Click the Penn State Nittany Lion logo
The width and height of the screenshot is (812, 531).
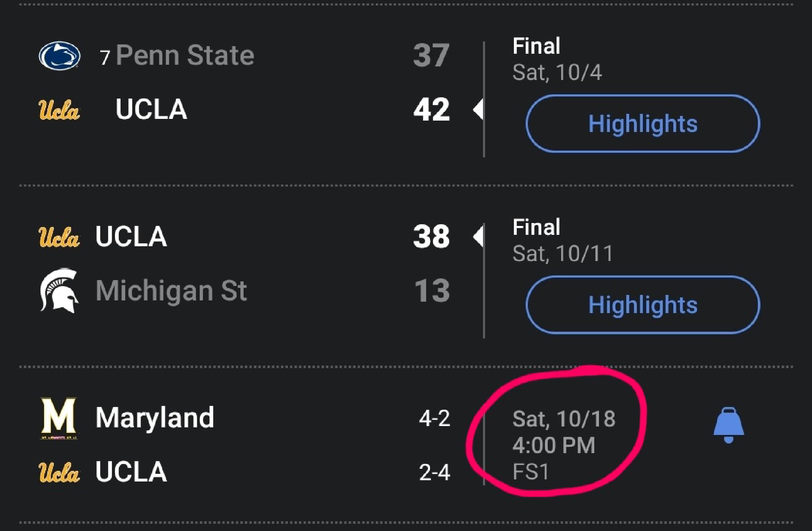pos(59,55)
